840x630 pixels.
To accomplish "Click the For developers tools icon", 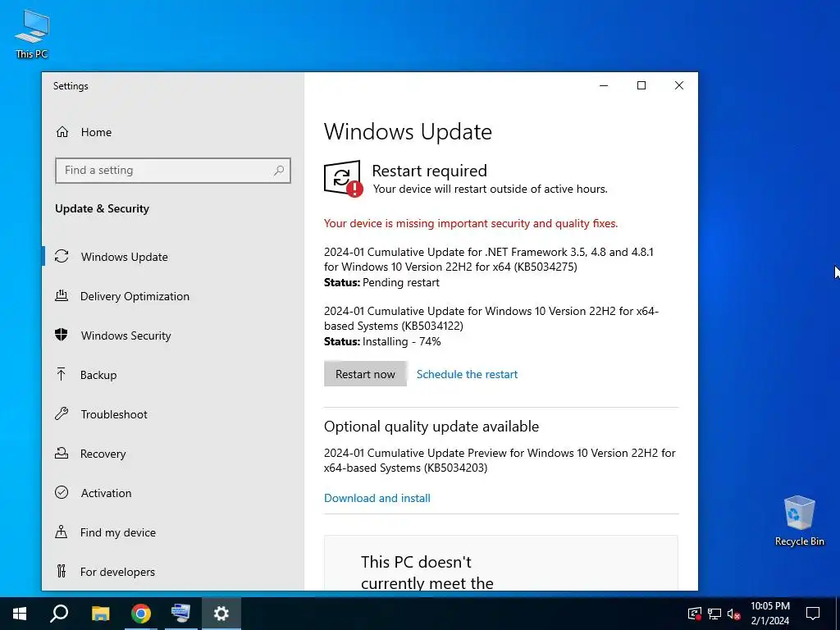I will [62, 571].
